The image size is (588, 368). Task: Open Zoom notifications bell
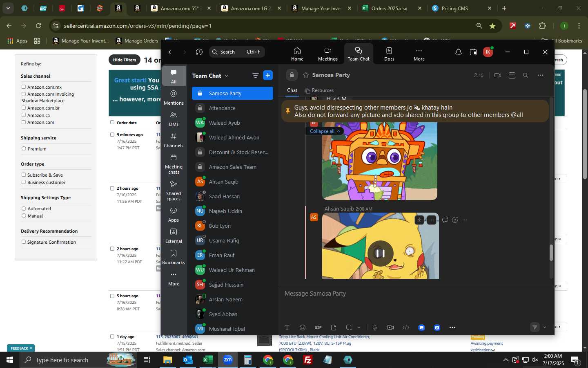click(x=459, y=52)
